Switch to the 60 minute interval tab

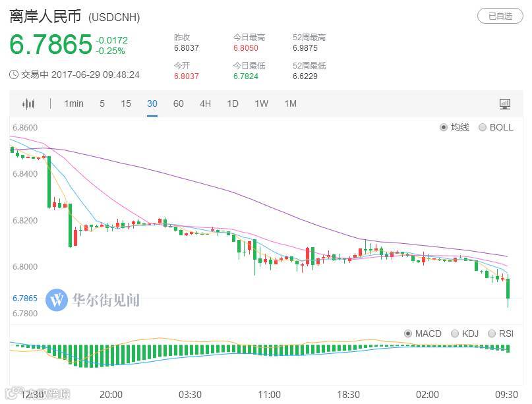pyautogui.click(x=179, y=103)
